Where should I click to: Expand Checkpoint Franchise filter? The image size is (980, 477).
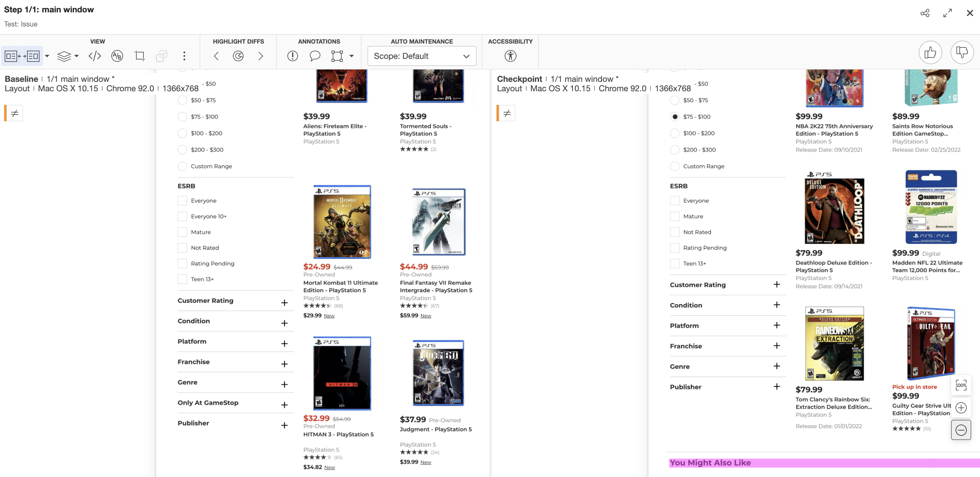777,346
